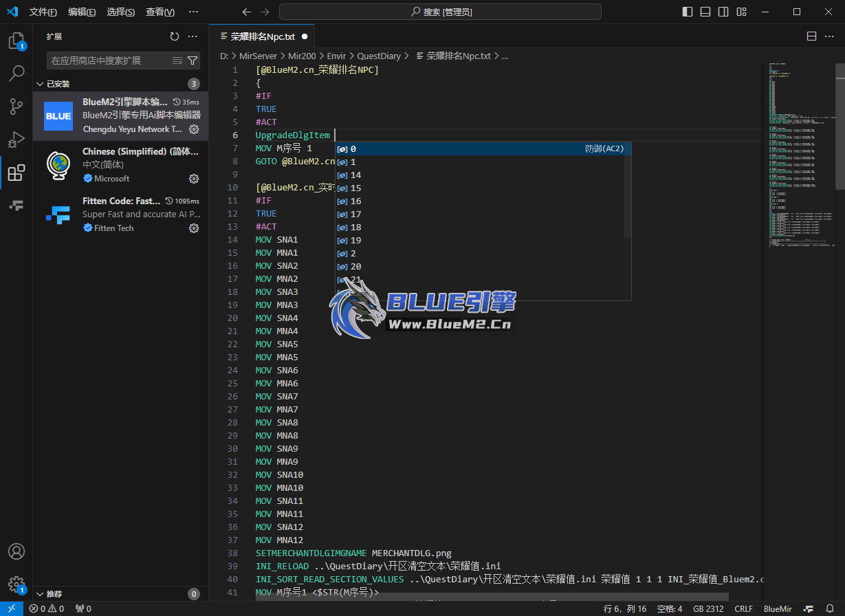The width and height of the screenshot is (845, 616).
Task: Open the Explorer view in activity bar
Action: pyautogui.click(x=17, y=41)
